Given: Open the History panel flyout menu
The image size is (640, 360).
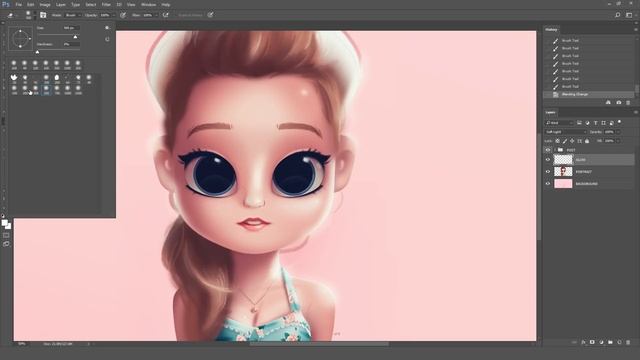Looking at the screenshot, I should [x=636, y=29].
